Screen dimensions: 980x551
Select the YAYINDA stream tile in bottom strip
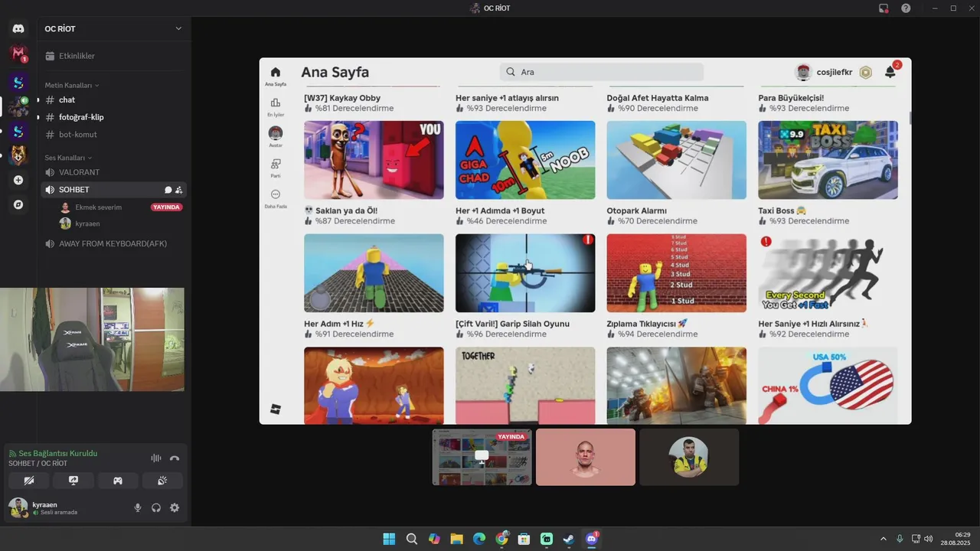pyautogui.click(x=482, y=457)
